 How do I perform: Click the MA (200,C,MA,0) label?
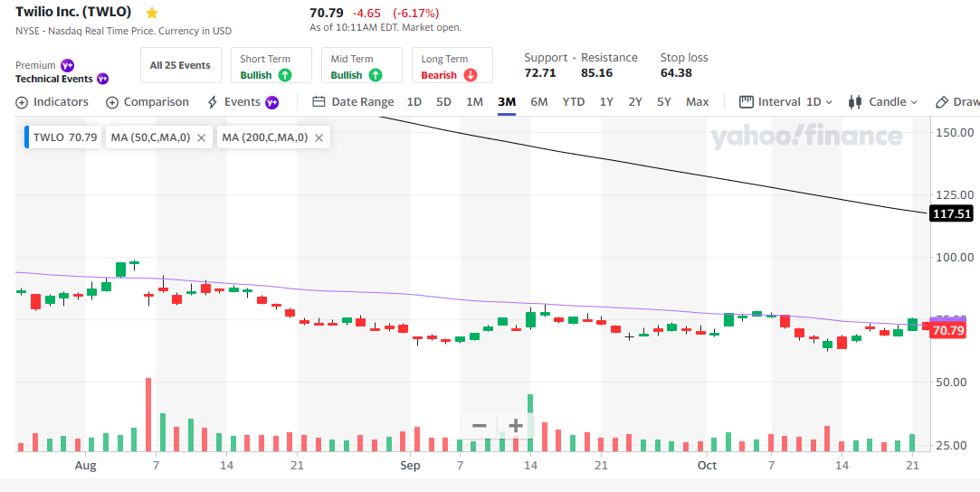point(265,137)
